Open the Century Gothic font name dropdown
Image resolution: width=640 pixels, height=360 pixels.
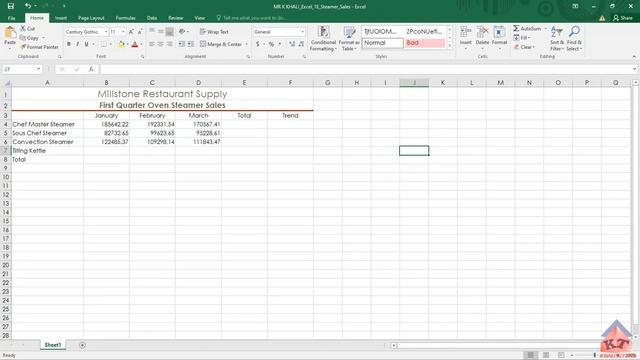click(106, 31)
